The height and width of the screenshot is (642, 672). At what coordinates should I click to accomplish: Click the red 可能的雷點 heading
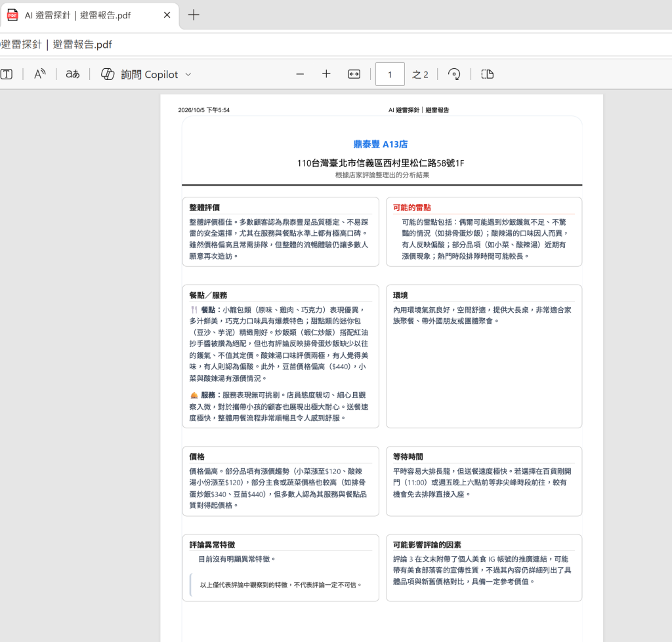pos(412,208)
